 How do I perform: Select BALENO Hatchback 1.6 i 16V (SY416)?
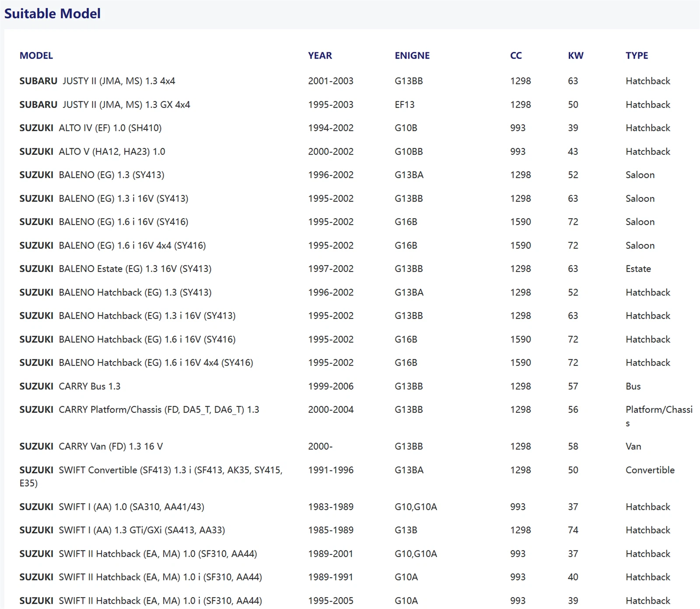coord(127,339)
